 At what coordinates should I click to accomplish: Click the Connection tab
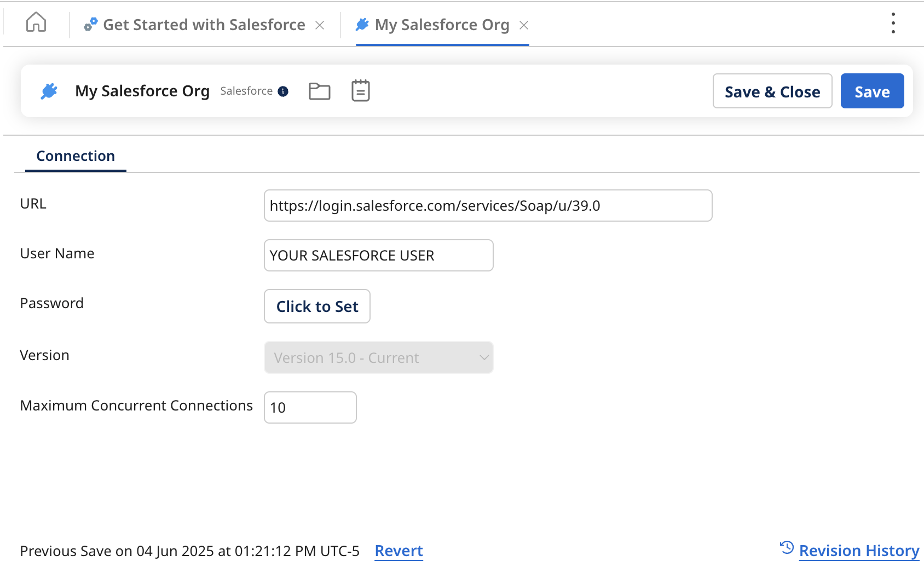(x=75, y=156)
